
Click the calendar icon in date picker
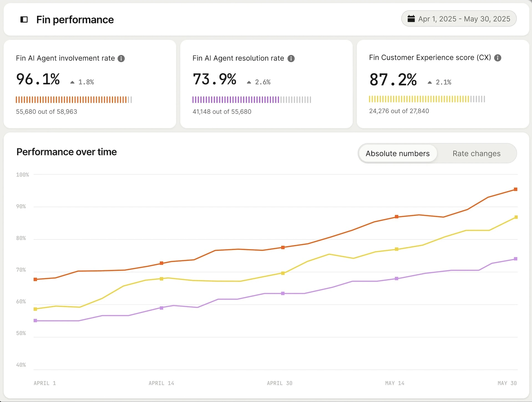coord(411,19)
